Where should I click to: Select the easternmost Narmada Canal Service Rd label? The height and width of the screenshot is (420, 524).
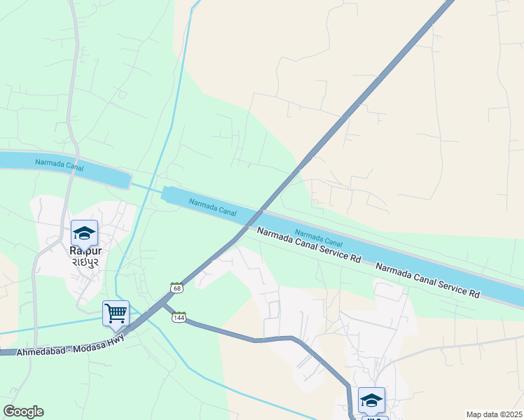tap(428, 280)
